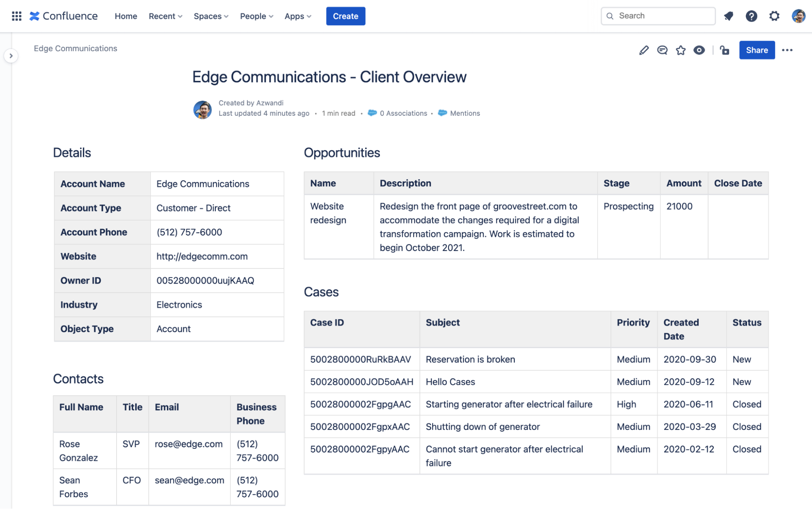Expand the collapsed left sidebar
Screen dimensions: 812x509
[x=11, y=56]
